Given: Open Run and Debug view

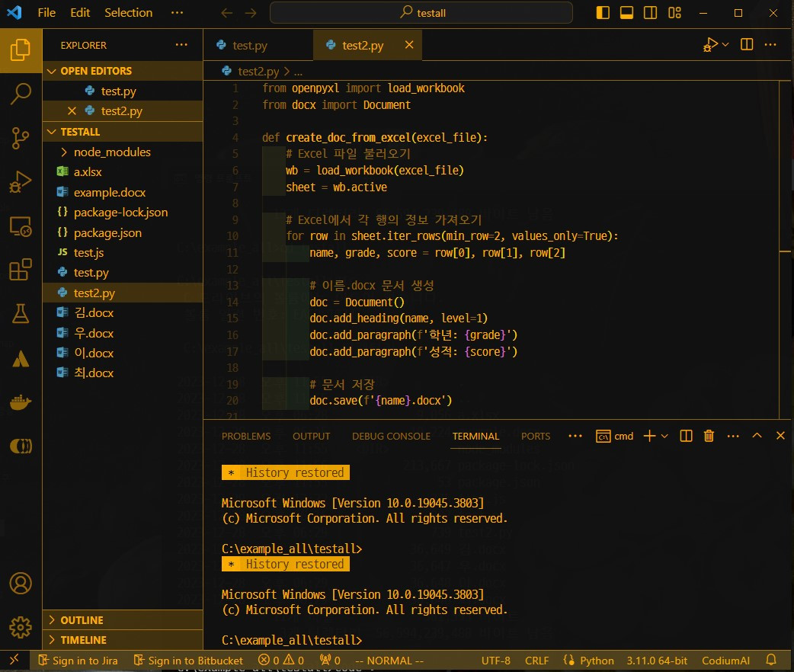Looking at the screenshot, I should click(21, 182).
